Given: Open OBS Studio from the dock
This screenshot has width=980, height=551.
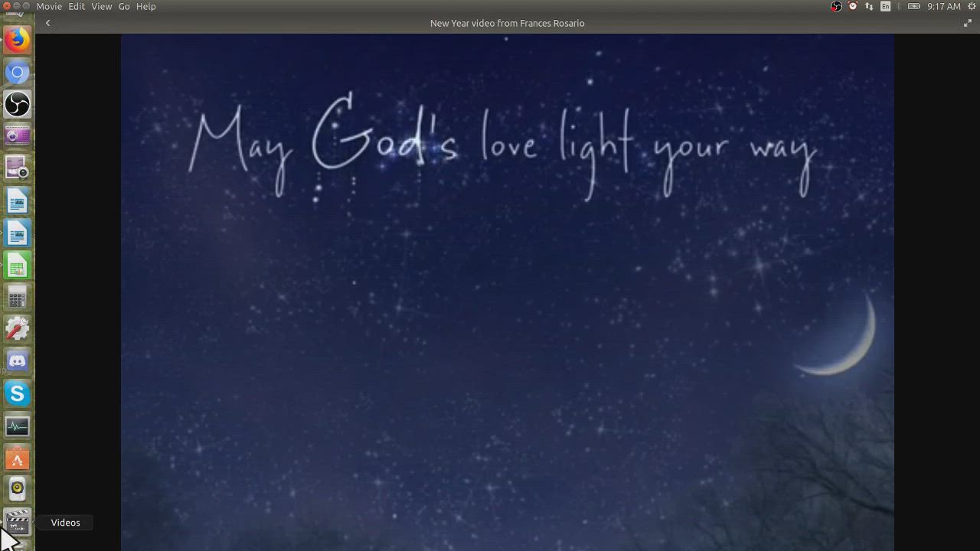Looking at the screenshot, I should [x=17, y=105].
